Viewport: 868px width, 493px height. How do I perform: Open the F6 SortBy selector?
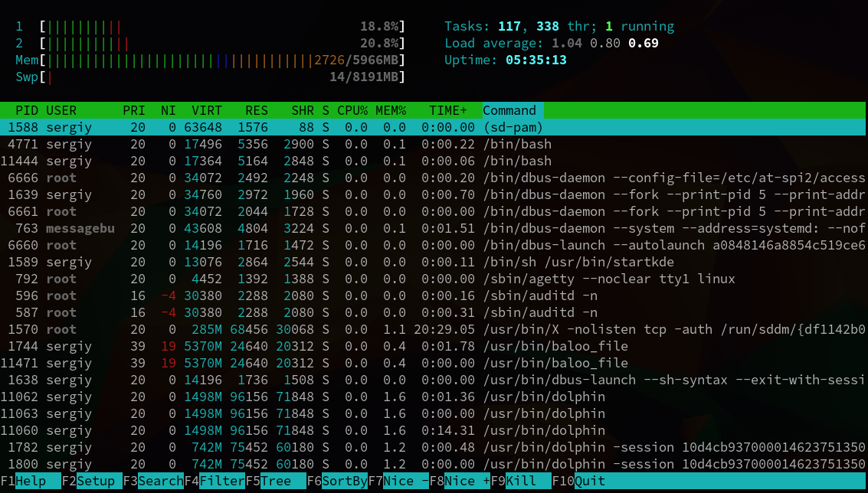337,481
